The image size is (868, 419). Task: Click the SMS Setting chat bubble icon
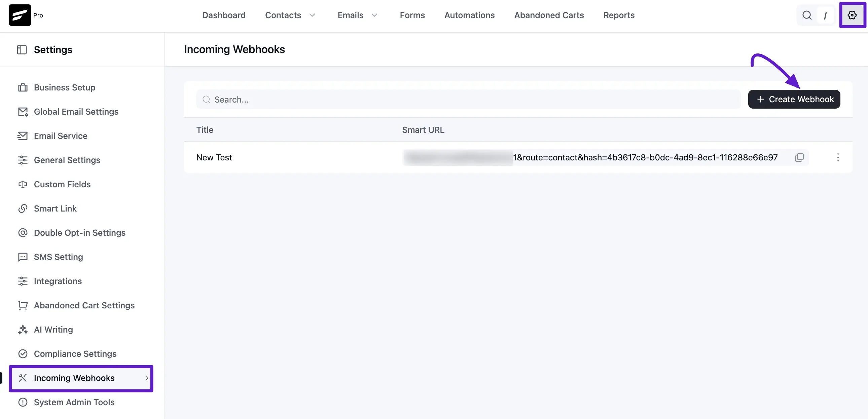click(23, 257)
